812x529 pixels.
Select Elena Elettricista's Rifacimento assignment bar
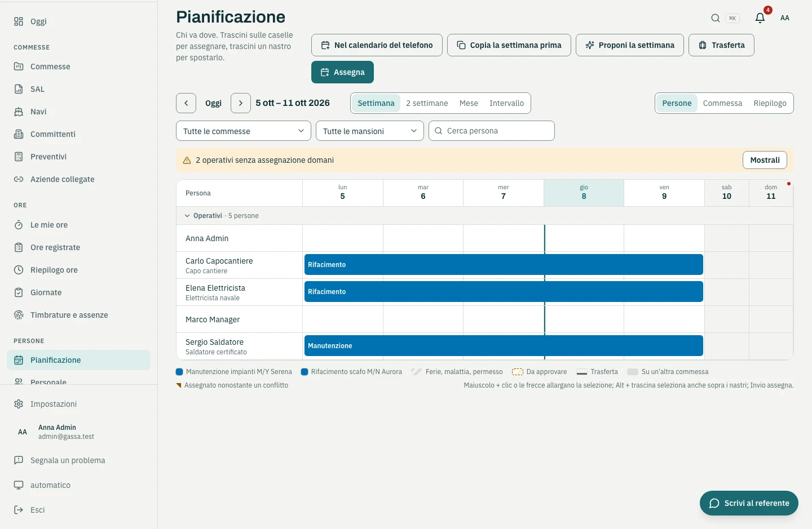[x=504, y=292]
